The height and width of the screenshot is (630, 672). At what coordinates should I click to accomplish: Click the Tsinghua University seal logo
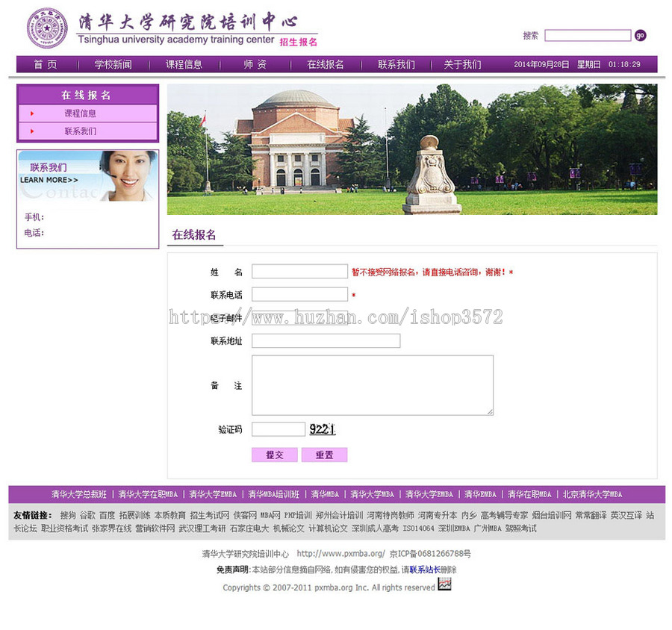pyautogui.click(x=46, y=28)
